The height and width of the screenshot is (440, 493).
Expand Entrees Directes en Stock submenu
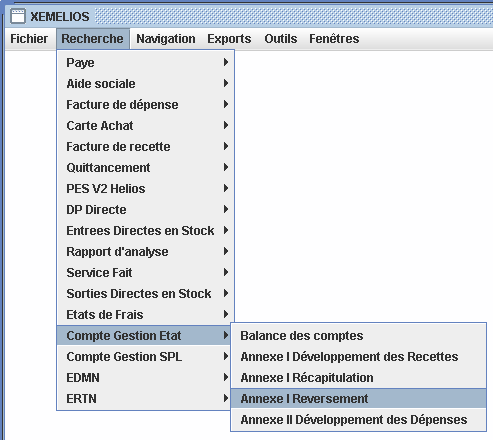(145, 231)
